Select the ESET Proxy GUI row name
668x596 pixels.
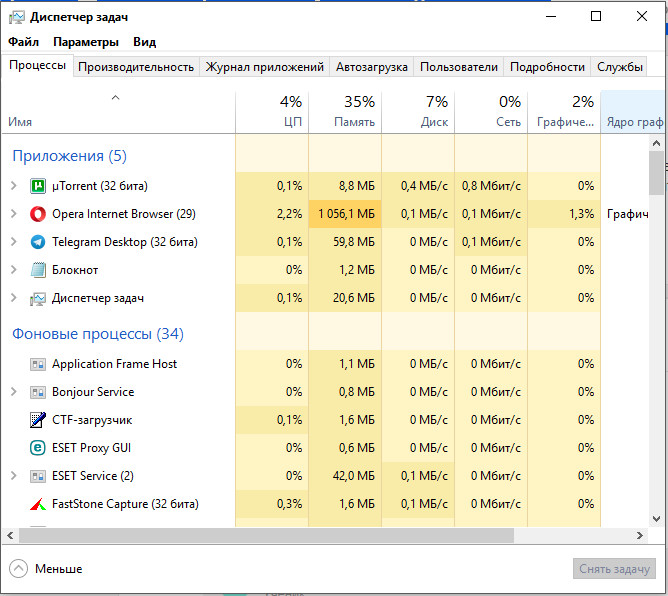(91, 448)
